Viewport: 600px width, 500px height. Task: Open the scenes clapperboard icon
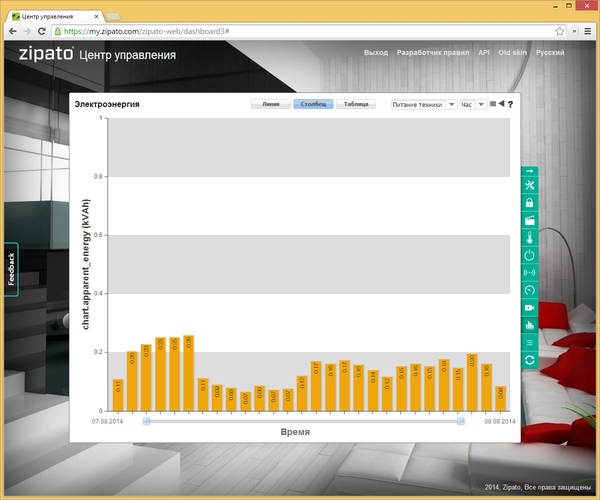point(530,220)
